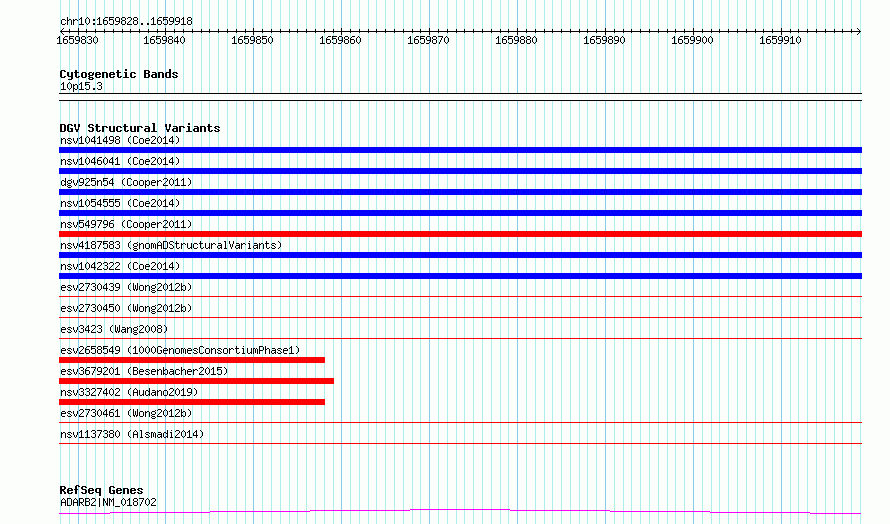Screen dimensions: 890x524
Task: Open variant nsv1042322 (Coe2014) label
Action: coord(120,266)
